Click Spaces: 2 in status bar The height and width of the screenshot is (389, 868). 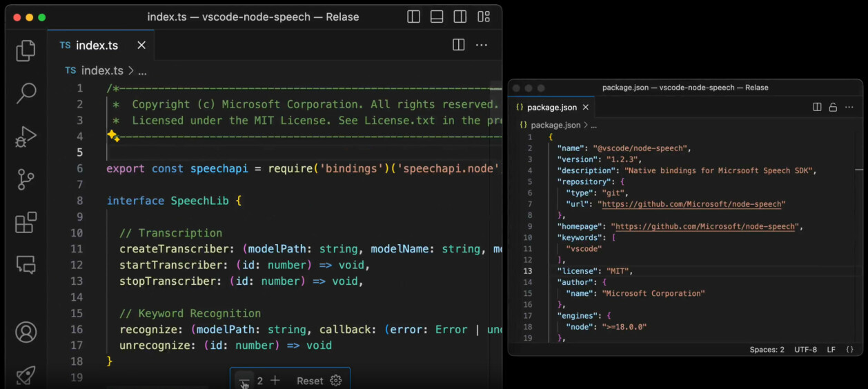click(767, 350)
